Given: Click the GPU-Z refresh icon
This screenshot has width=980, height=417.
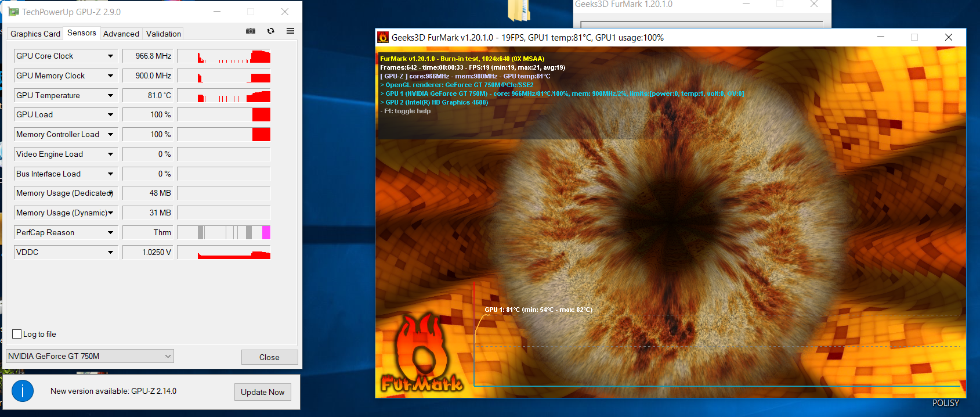Looking at the screenshot, I should pyautogui.click(x=270, y=31).
